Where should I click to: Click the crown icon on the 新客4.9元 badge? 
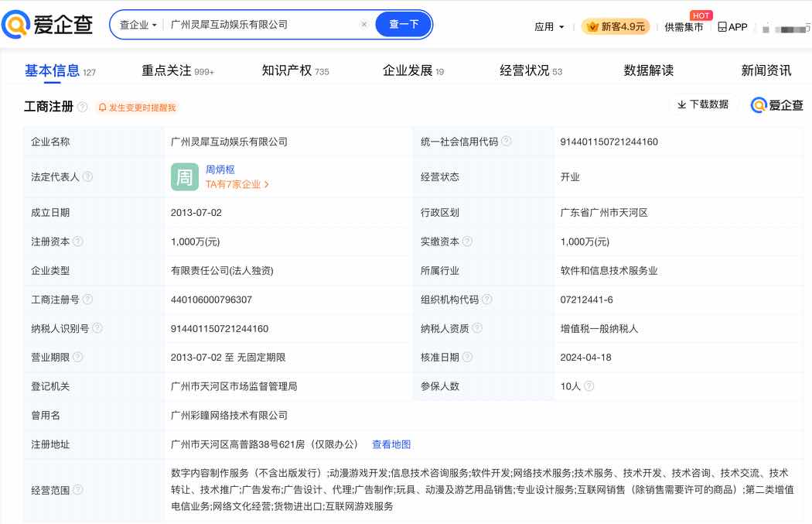pos(592,26)
